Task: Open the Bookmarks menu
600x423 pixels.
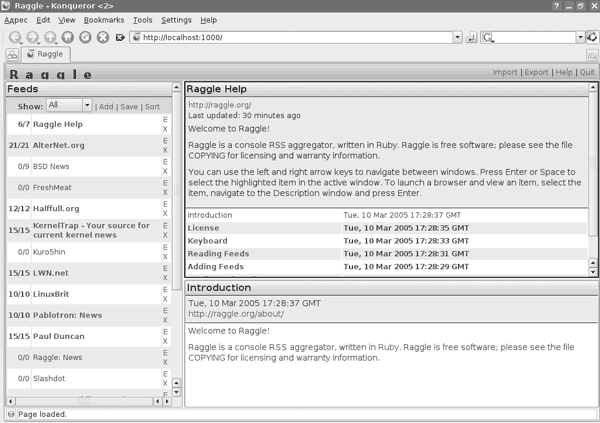Action: [x=104, y=20]
